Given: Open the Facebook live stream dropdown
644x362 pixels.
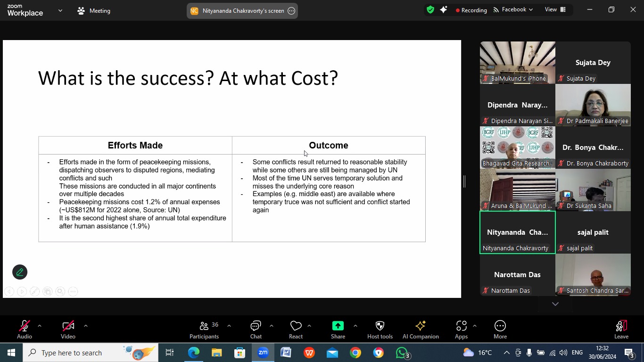Looking at the screenshot, I should click(513, 9).
